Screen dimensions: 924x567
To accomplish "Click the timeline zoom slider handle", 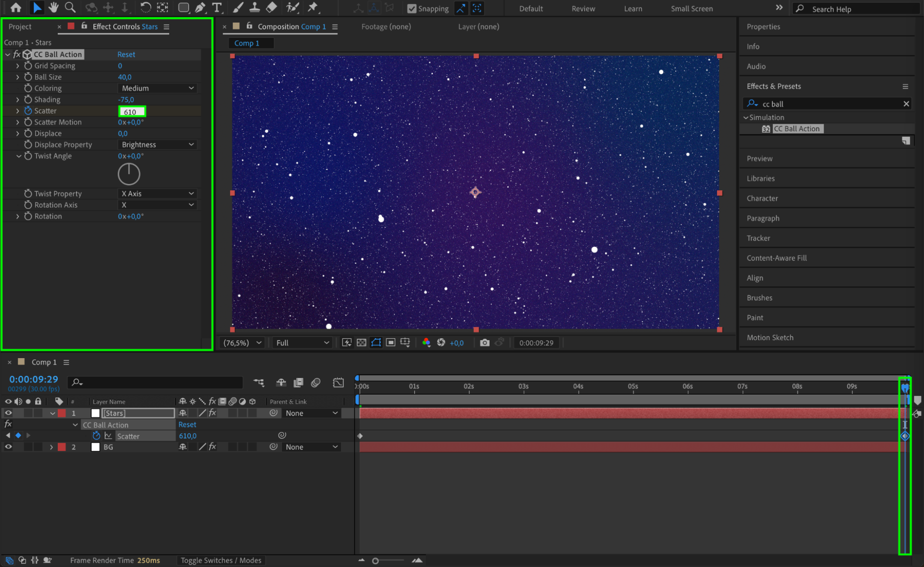I will click(x=375, y=561).
